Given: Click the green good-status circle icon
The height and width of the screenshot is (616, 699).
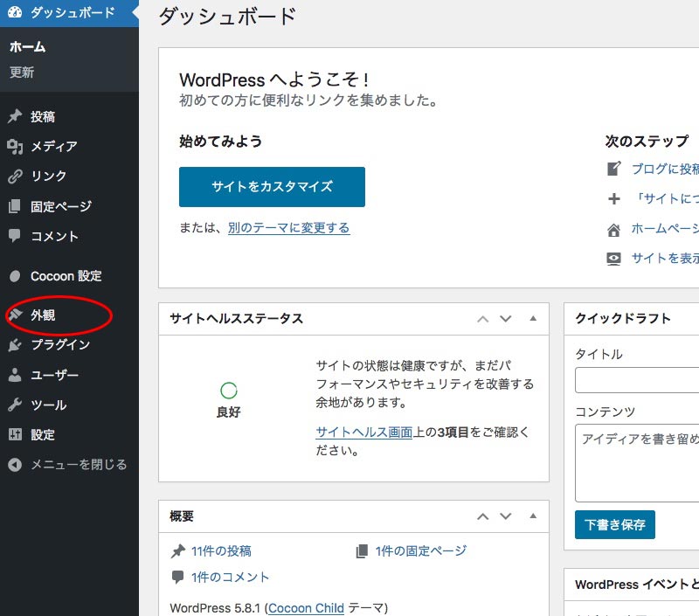Looking at the screenshot, I should click(229, 391).
